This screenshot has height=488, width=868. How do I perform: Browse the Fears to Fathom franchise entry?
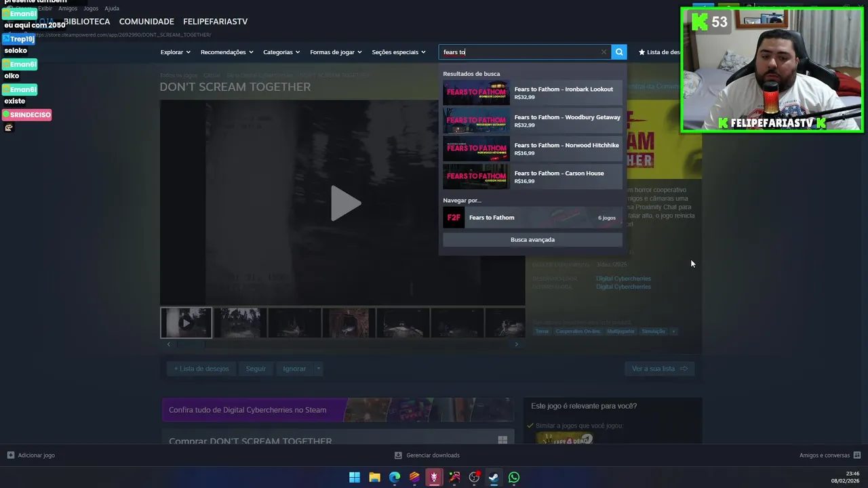(532, 218)
